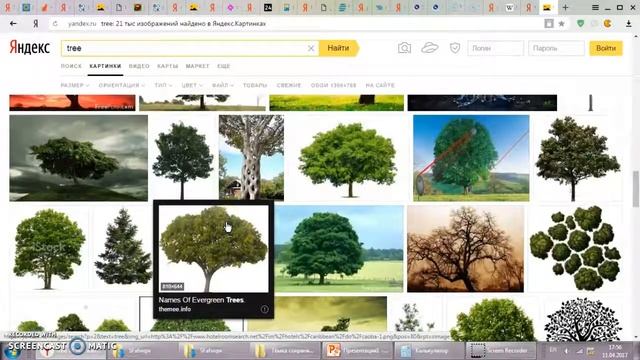The width and height of the screenshot is (640, 360).
Task: Open the browser hamburger menu
Action: pos(596,7)
